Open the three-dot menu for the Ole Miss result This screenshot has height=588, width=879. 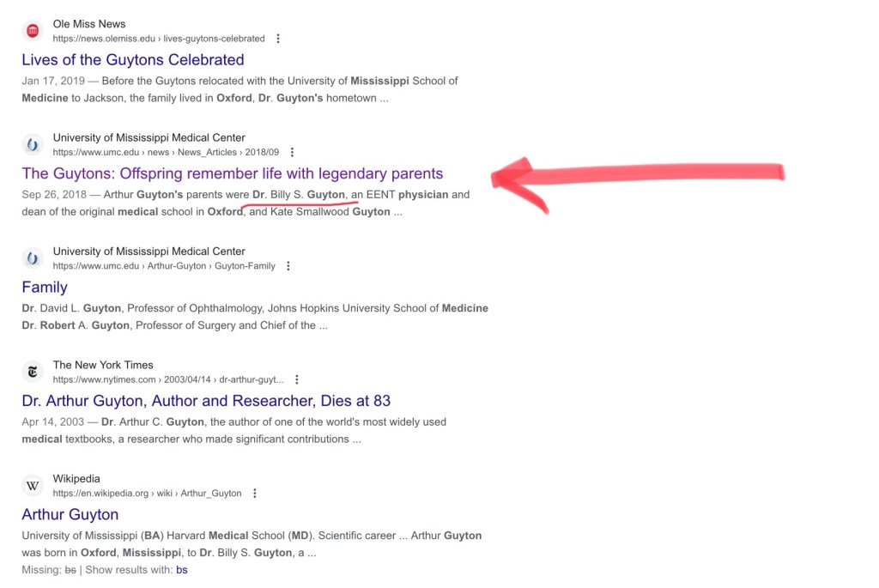point(278,39)
